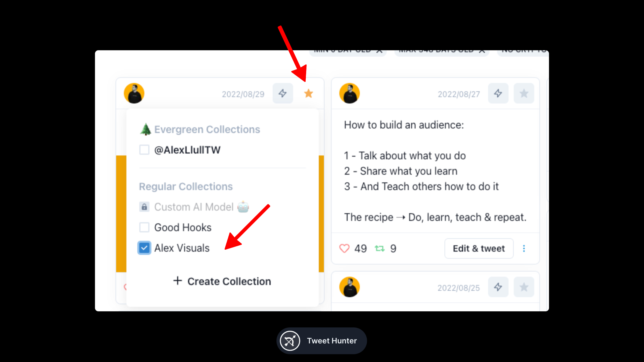Screen dimensions: 644x362
Task: Open three-dot menu beside Edit & tweet
Action: click(524, 249)
